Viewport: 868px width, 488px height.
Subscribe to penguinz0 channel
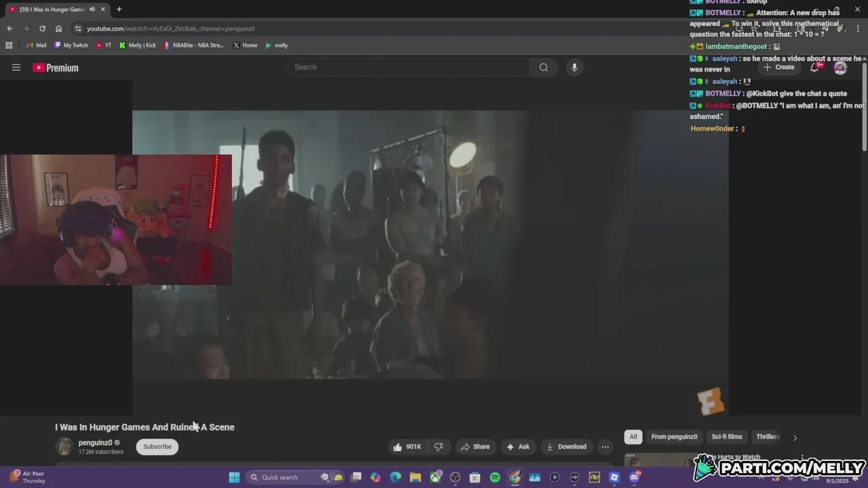157,447
